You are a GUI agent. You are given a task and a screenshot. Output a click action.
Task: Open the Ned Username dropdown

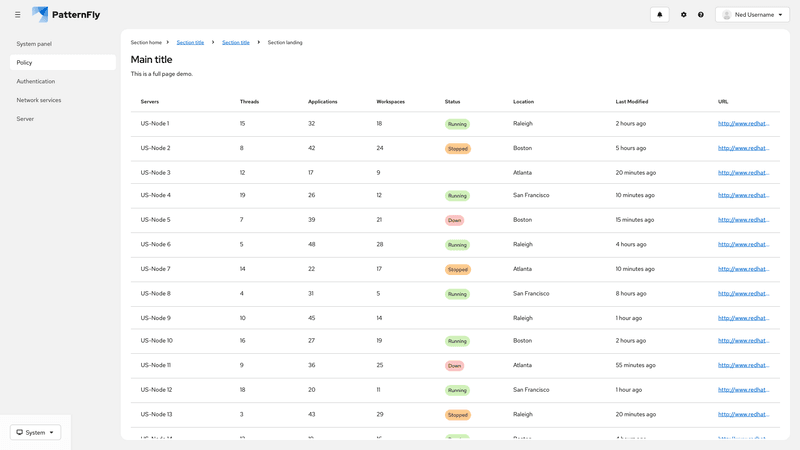(x=752, y=15)
